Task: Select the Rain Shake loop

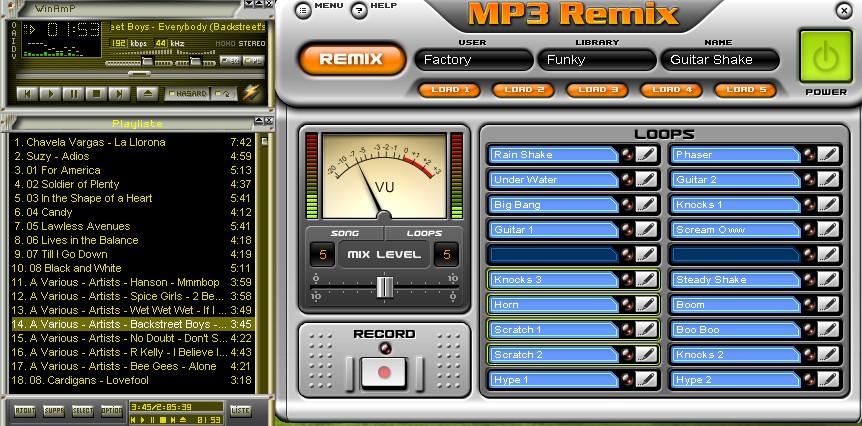Action: point(554,154)
